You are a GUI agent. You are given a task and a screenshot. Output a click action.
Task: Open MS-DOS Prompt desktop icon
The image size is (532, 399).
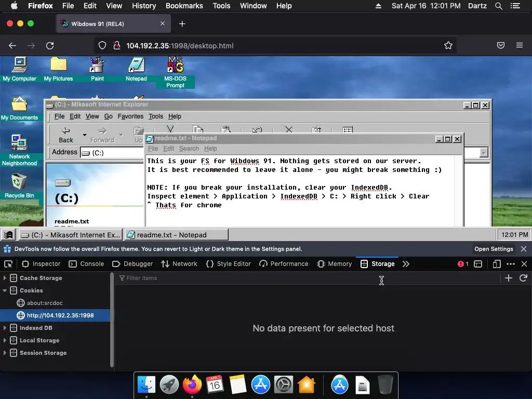(x=176, y=72)
